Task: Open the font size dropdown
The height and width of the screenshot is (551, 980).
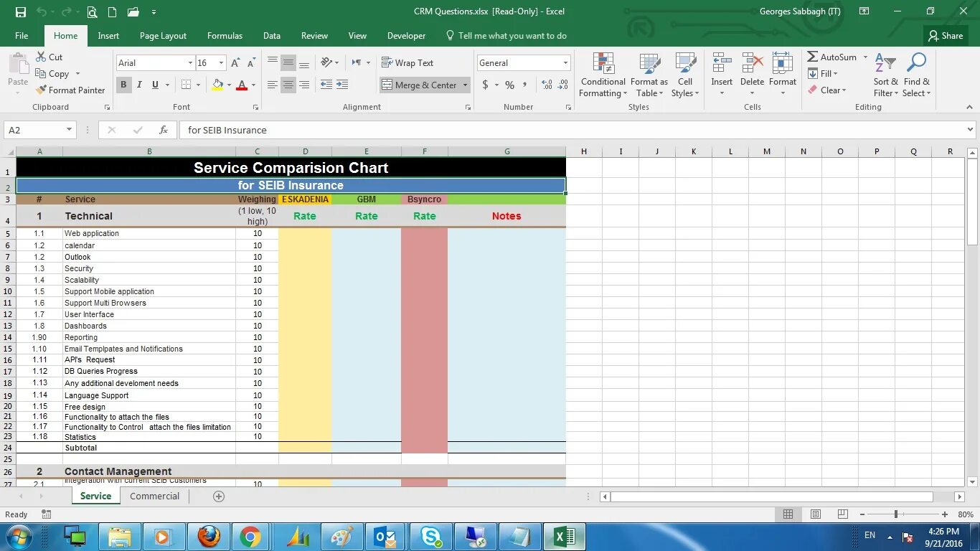Action: pyautogui.click(x=221, y=63)
